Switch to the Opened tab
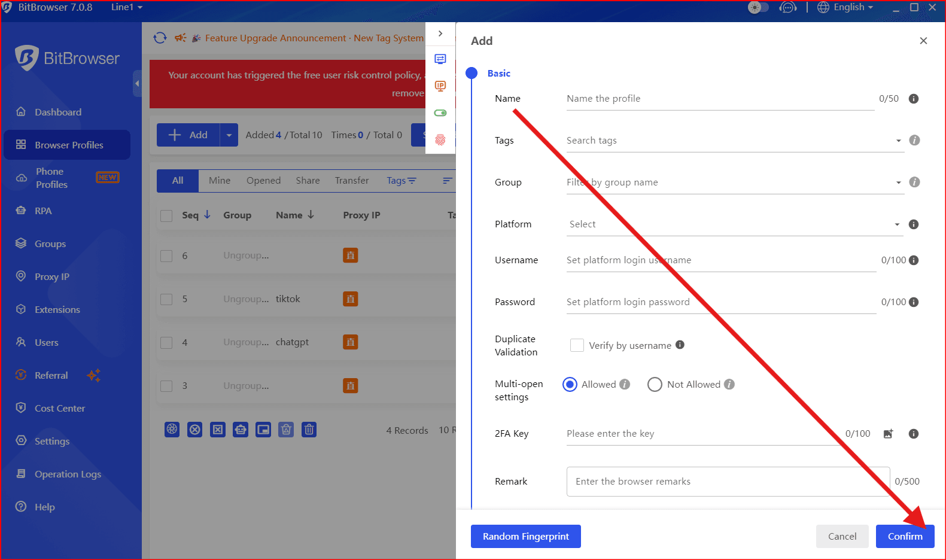 pyautogui.click(x=263, y=181)
